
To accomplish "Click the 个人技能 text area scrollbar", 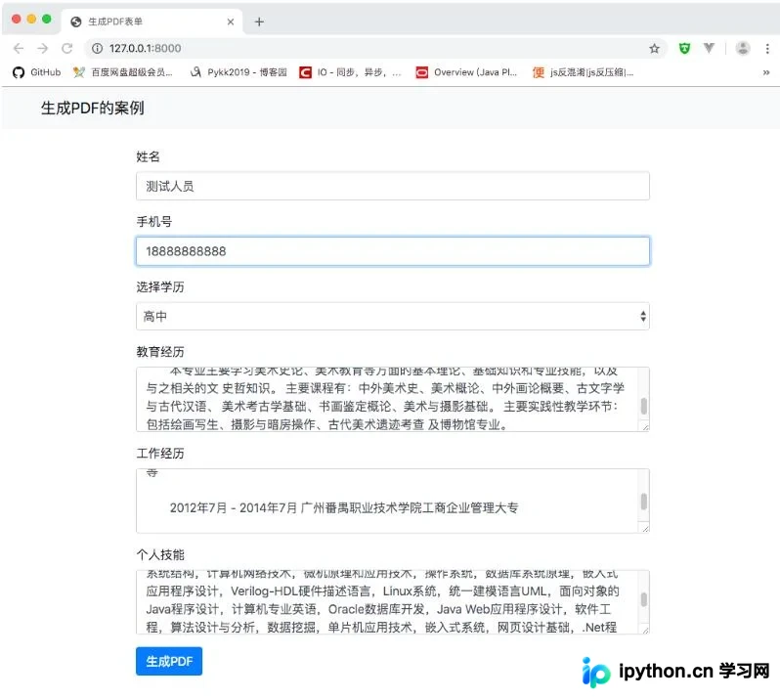I will 644,599.
